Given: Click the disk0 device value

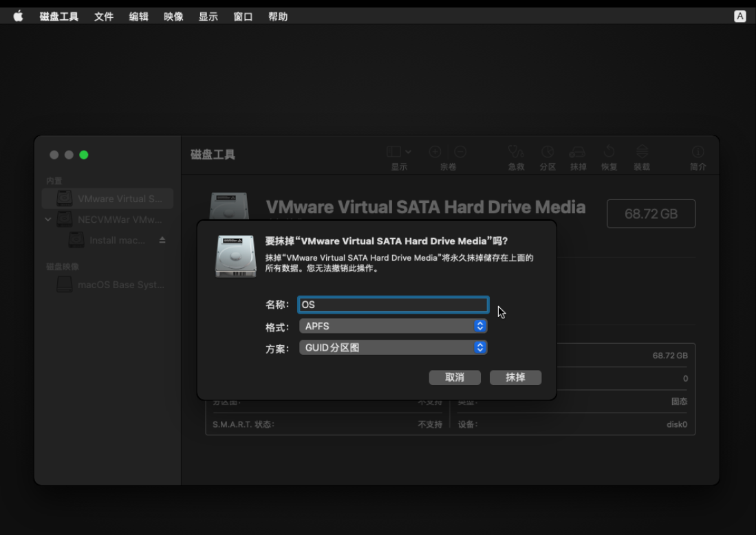Looking at the screenshot, I should pos(677,424).
